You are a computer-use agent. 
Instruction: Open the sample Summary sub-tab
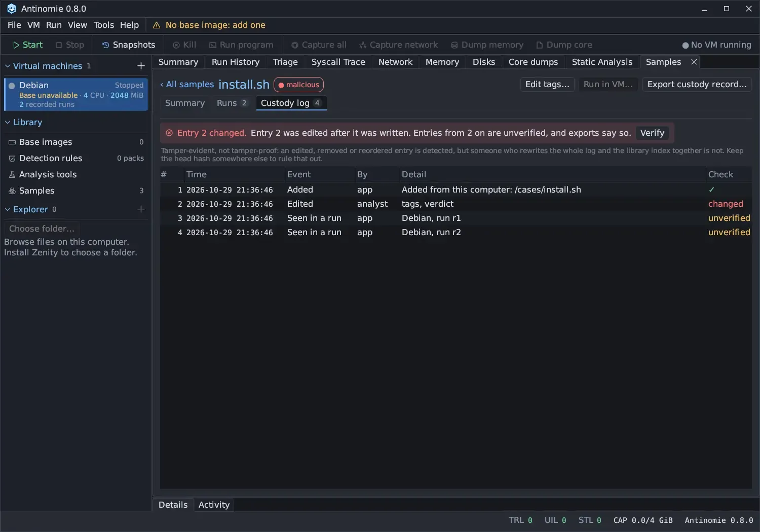click(x=185, y=103)
